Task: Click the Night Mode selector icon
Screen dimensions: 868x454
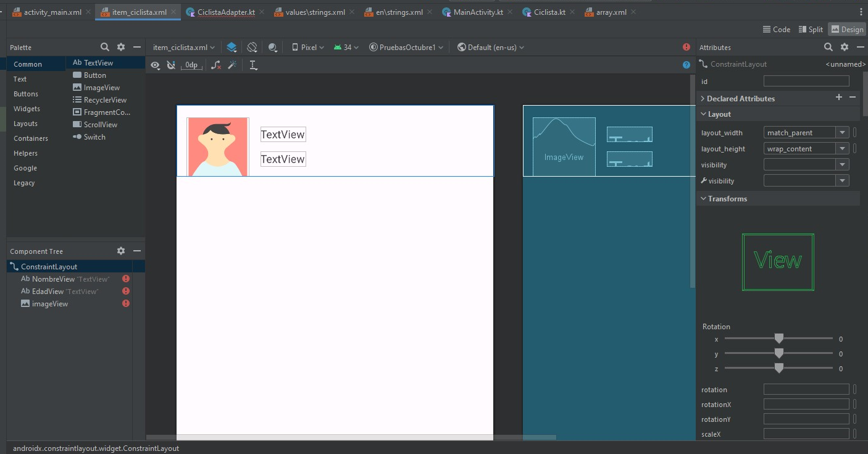Action: (x=272, y=48)
